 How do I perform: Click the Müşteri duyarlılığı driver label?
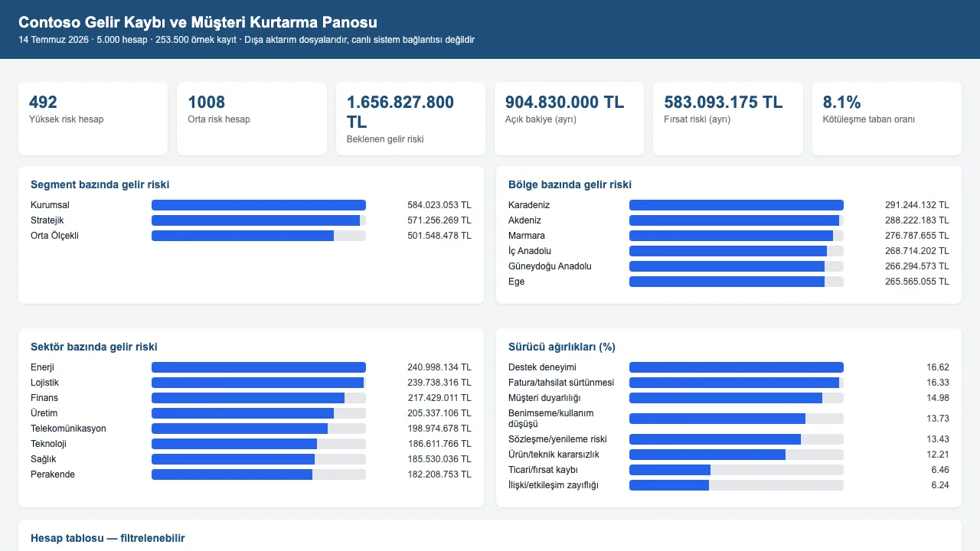pos(544,398)
